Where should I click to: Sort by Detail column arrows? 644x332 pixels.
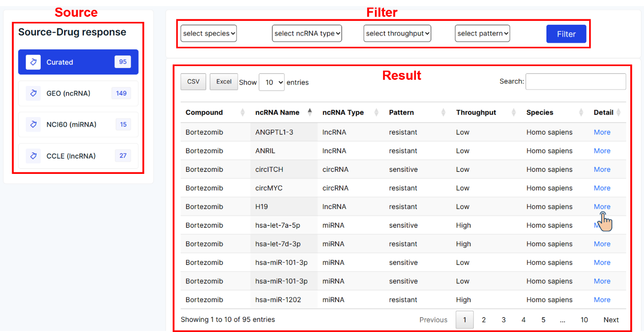tap(619, 112)
